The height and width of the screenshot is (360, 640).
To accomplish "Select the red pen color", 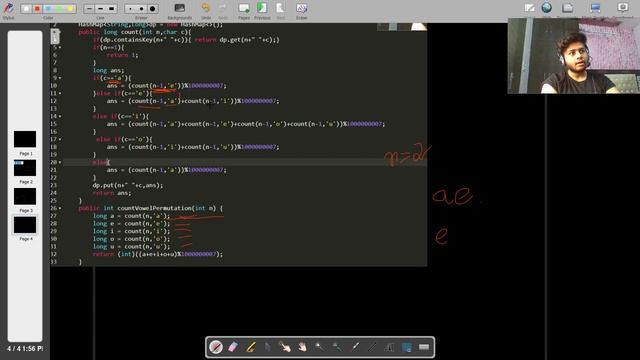I will tap(38, 9).
